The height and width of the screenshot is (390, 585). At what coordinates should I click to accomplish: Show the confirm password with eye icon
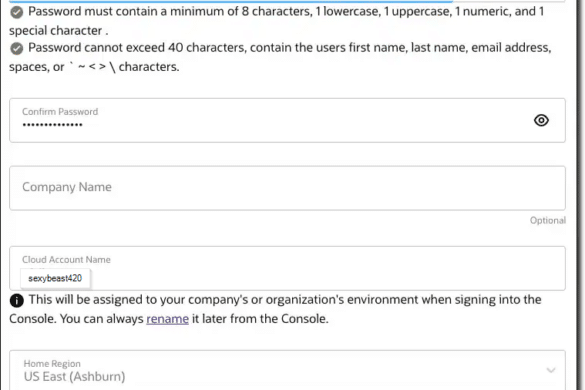point(541,120)
